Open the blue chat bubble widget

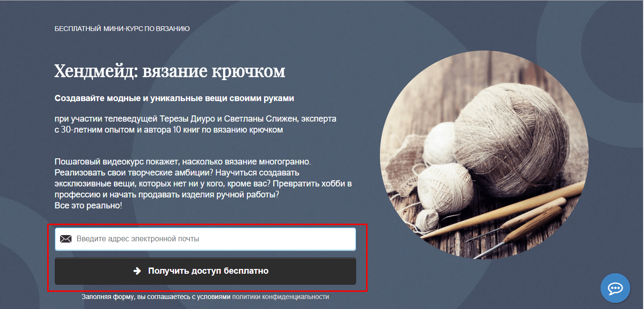[615, 288]
